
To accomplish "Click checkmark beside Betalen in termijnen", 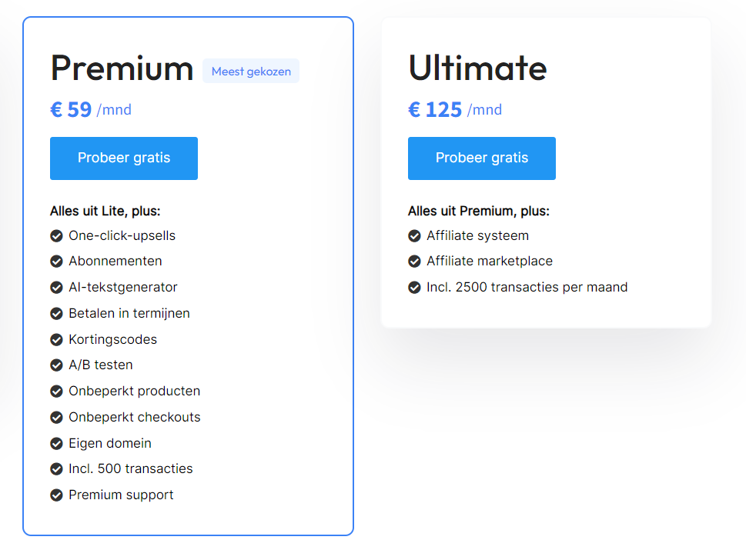I will click(56, 314).
